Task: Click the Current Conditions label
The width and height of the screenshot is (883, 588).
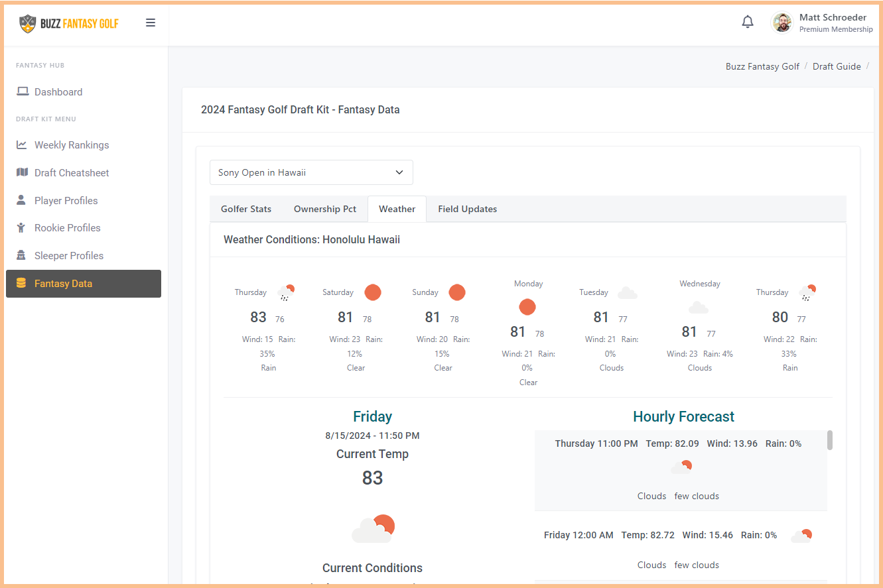Action: click(372, 568)
